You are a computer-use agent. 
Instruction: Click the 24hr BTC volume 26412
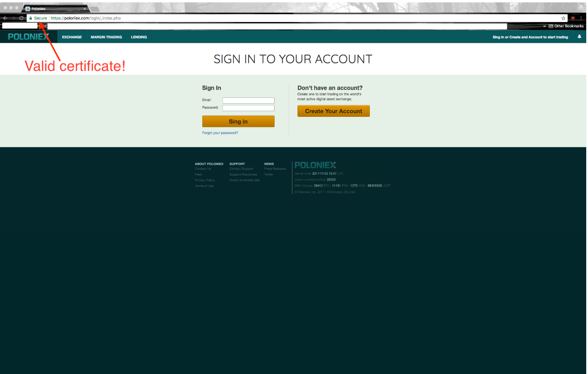tap(318, 186)
